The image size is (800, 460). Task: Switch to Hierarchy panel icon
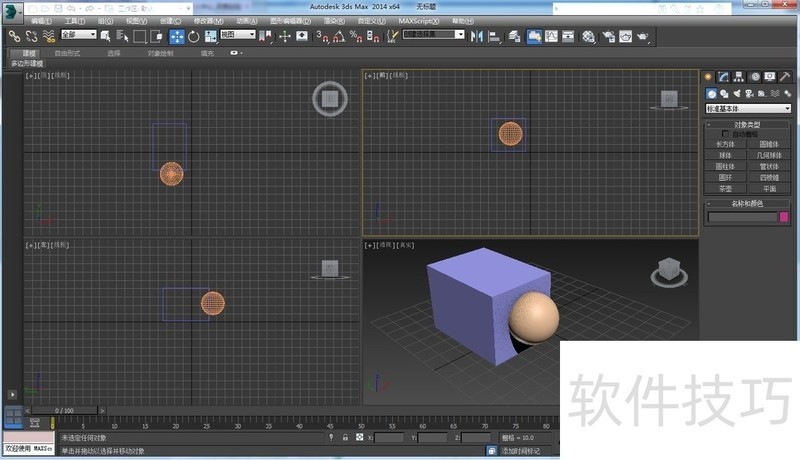(x=739, y=76)
